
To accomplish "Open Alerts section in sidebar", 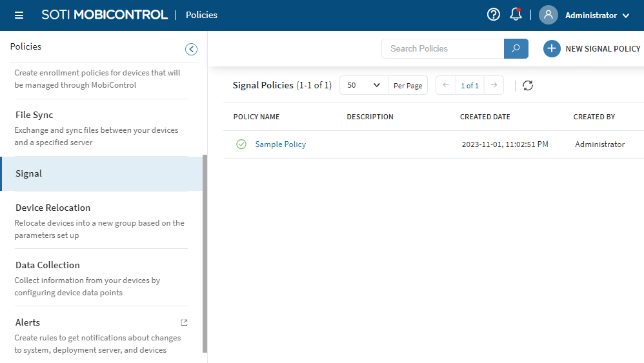I will (28, 322).
